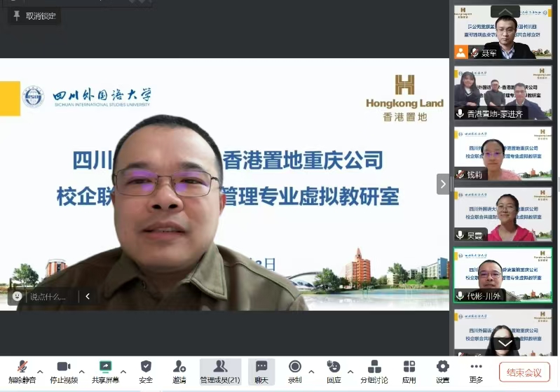Viewport: 560px width, 392px height.
Task: Click mic icon beside 香港置地-蒙进齐
Action: click(460, 114)
